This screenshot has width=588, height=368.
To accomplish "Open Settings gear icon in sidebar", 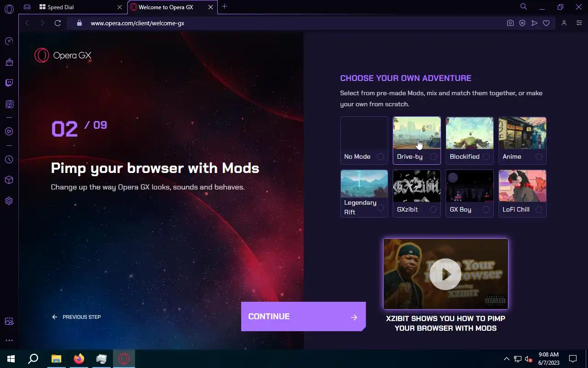I will pos(9,201).
